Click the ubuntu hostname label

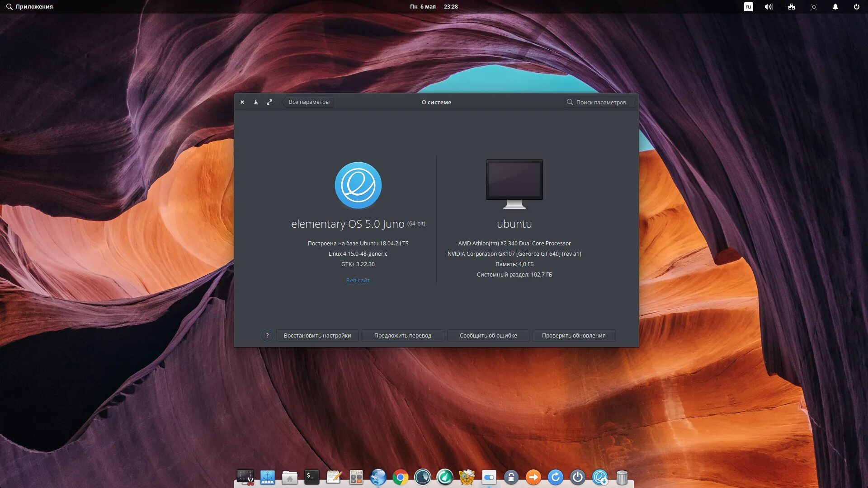[x=514, y=224]
